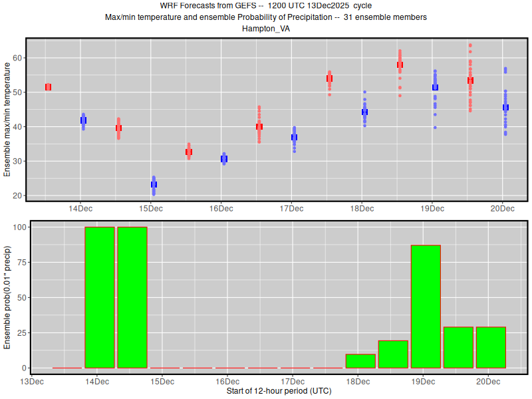Screen dimensions: 532x399
Task: Click the highest red marker near 58 degrees
Action: [x=400, y=65]
